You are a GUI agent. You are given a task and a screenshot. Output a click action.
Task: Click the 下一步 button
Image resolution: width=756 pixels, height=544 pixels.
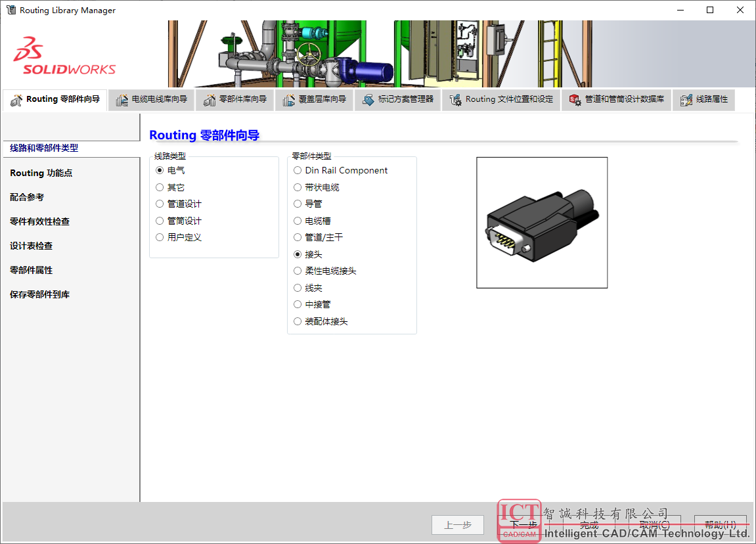[523, 525]
